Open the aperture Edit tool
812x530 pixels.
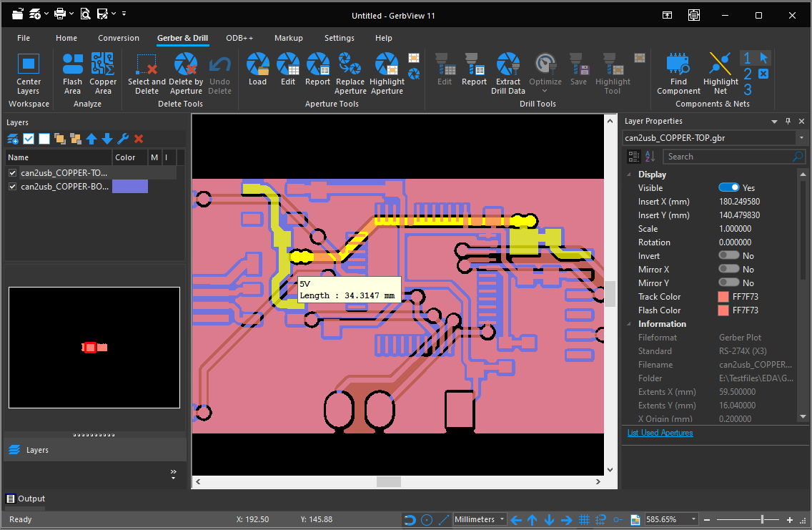click(288, 69)
